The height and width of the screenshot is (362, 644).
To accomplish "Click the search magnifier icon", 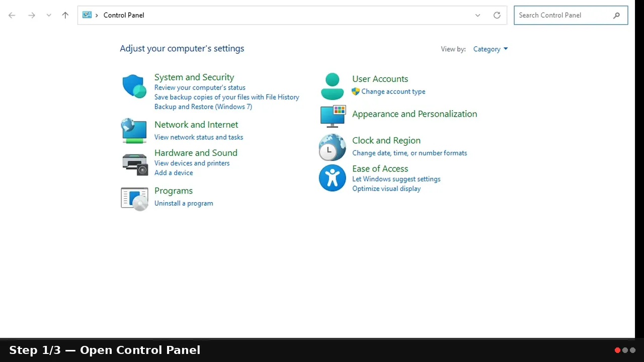I will 617,15.
